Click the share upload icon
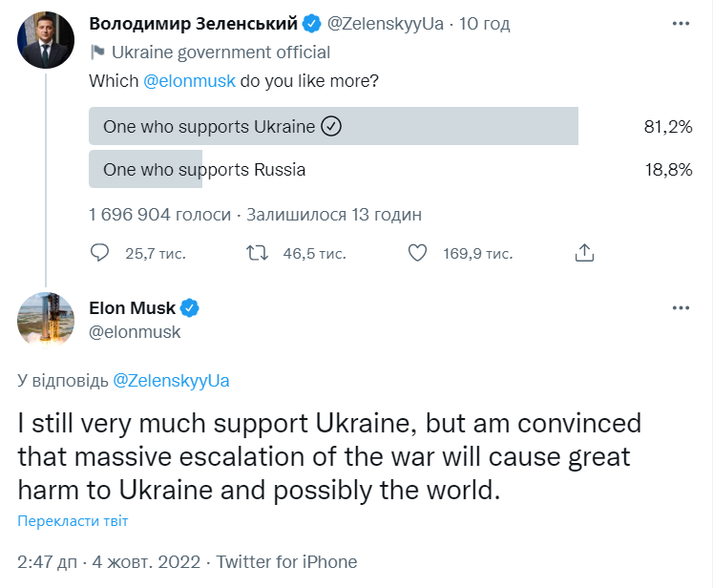 pyautogui.click(x=585, y=253)
